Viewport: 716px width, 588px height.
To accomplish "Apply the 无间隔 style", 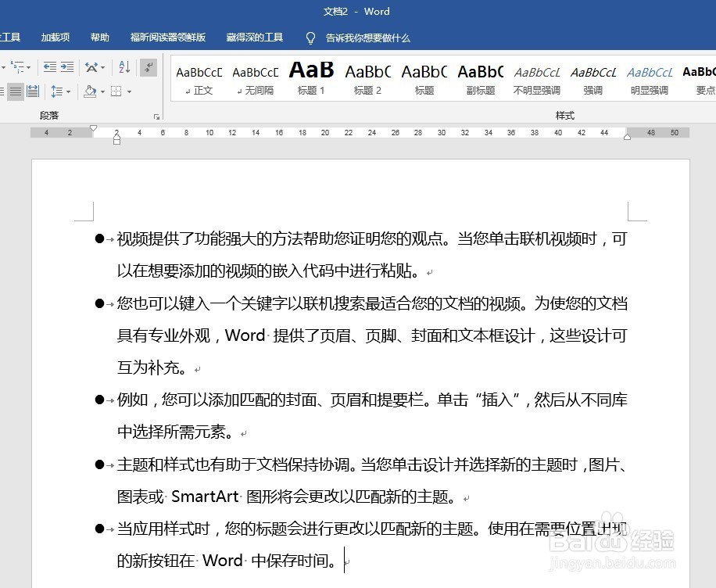I will [x=256, y=80].
